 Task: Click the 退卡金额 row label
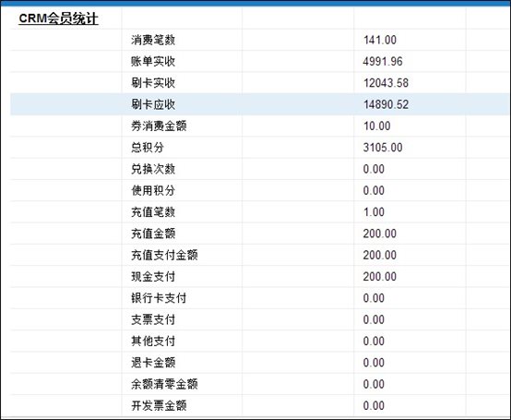pos(153,363)
